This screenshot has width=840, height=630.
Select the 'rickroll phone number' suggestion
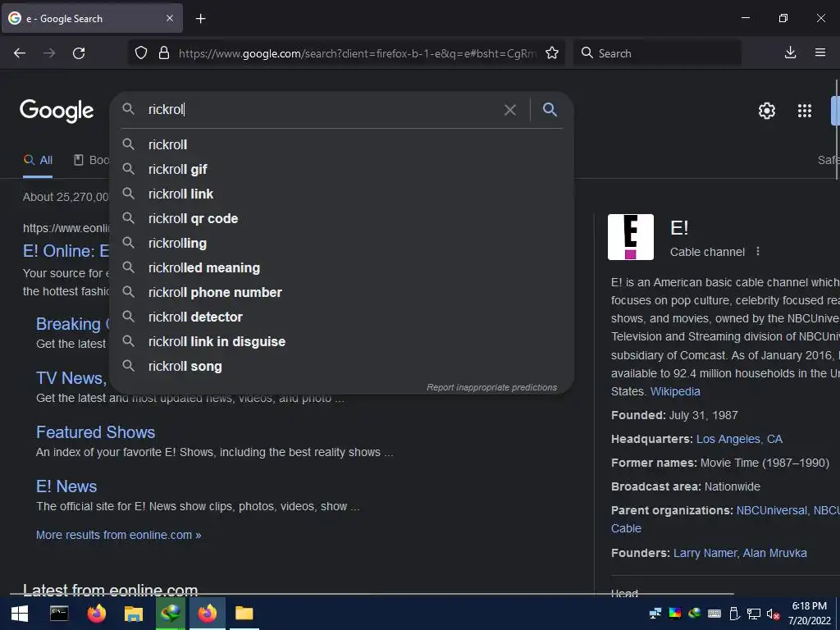(342, 293)
